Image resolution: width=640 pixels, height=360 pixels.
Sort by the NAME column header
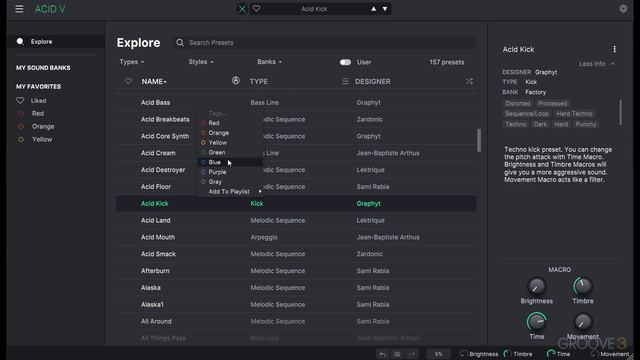click(154, 82)
